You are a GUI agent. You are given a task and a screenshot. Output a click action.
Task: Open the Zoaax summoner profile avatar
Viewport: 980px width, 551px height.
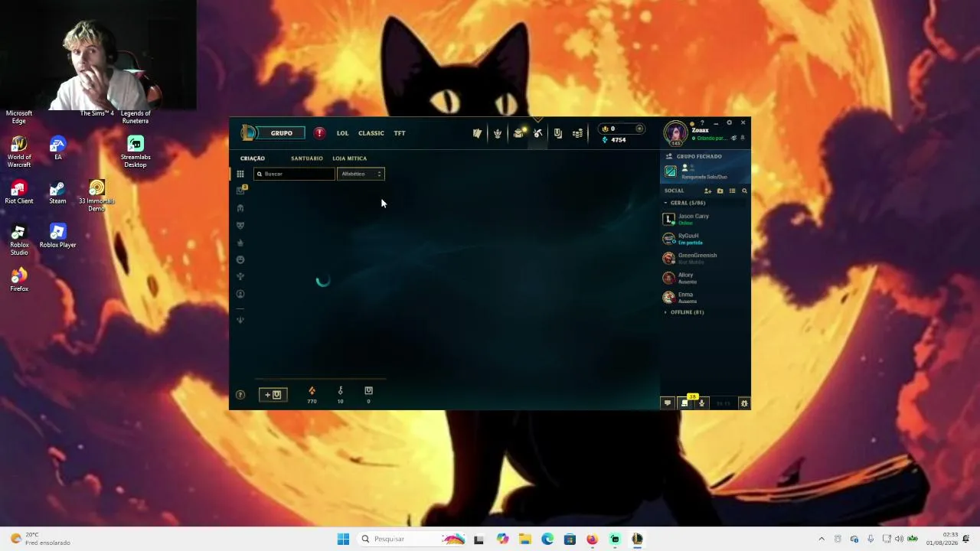[x=675, y=133]
